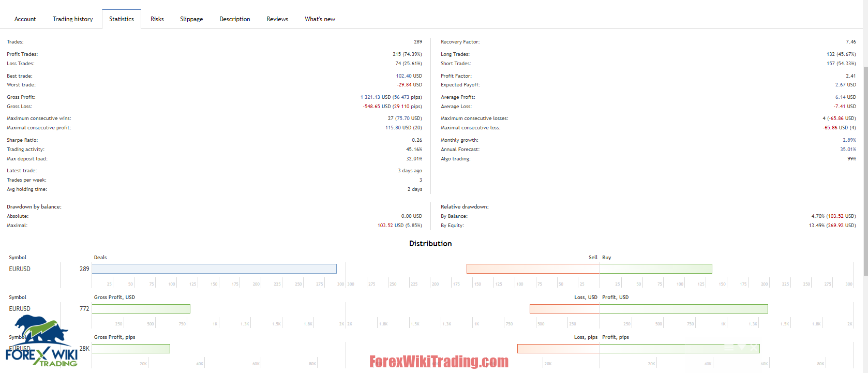Click Maximal drawdown value 103.52 USD (5.85%)
The width and height of the screenshot is (868, 373).
pos(400,226)
